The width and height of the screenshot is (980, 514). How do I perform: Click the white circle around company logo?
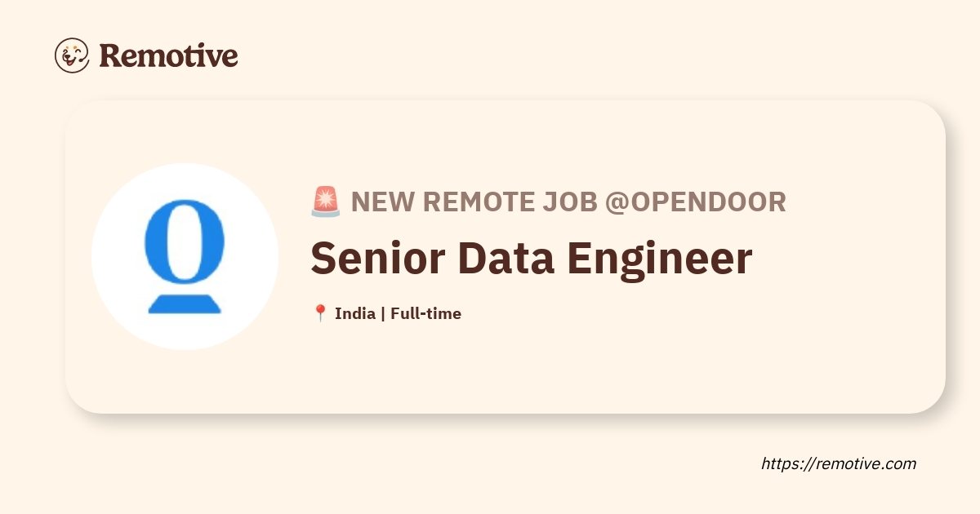[x=185, y=256]
